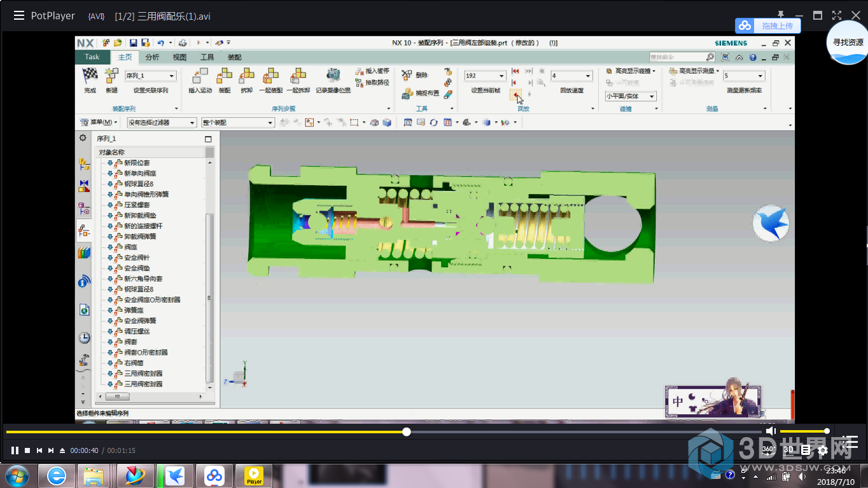Click the rewind-to-start playback icon
The width and height of the screenshot is (868, 488).
pyautogui.click(x=515, y=71)
